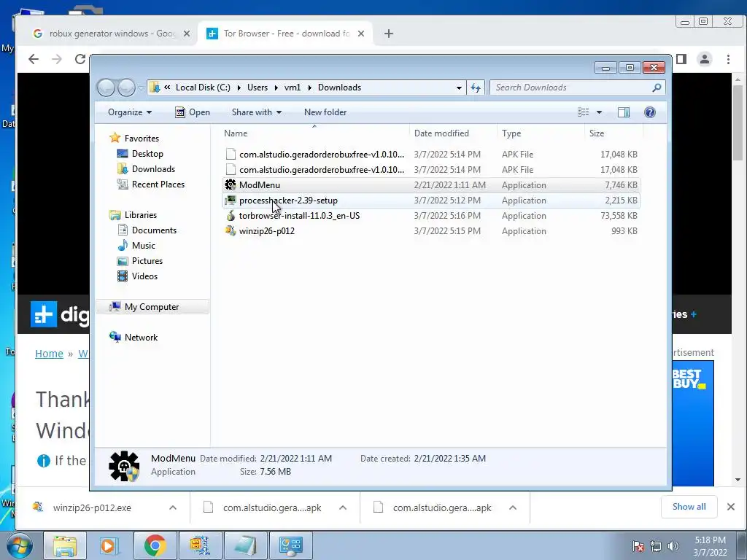
Task: Expand options for the second com.alstudio.gera apk download
Action: [x=513, y=507]
